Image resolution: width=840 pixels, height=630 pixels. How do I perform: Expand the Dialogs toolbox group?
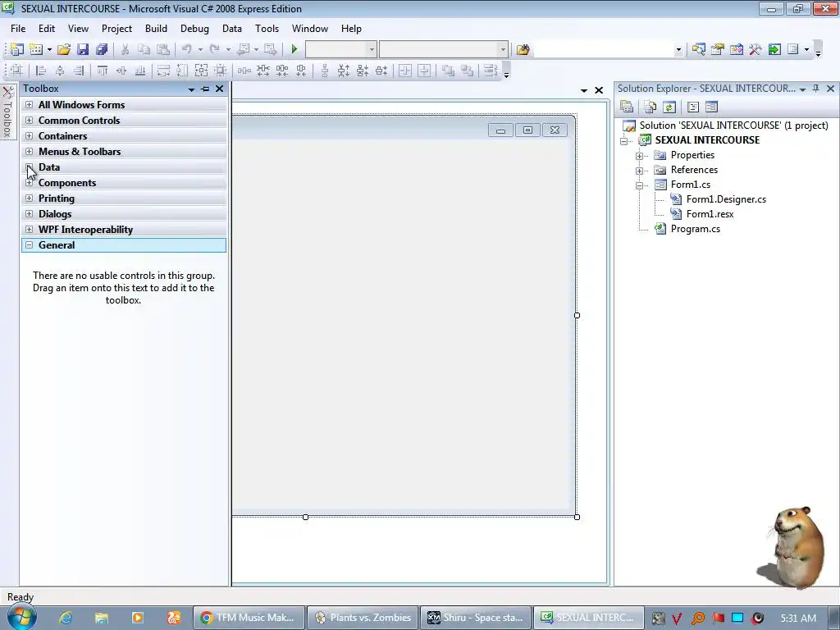pos(29,214)
